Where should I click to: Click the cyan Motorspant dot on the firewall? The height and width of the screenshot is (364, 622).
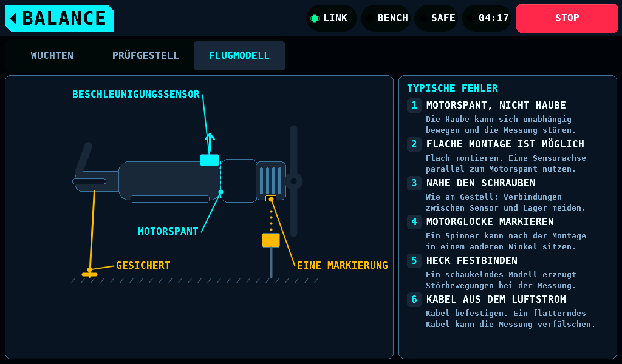click(x=221, y=192)
